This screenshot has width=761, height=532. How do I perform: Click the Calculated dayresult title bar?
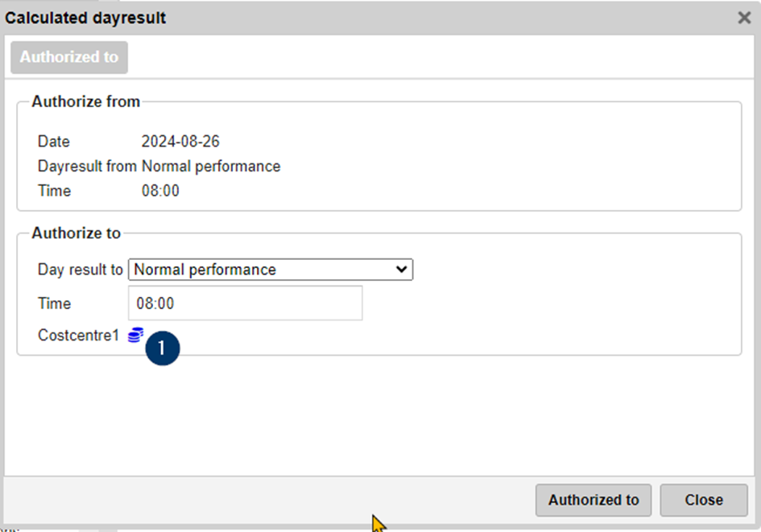coord(322,18)
